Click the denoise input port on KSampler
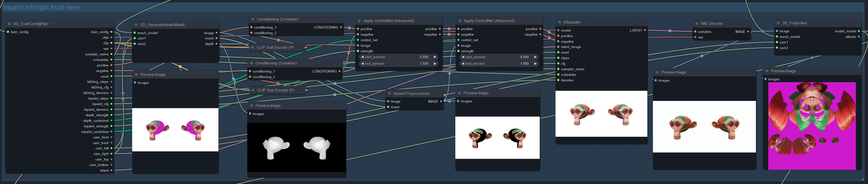 558,80
